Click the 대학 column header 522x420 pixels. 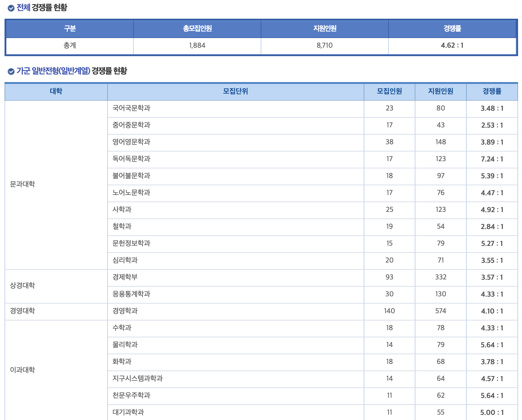pos(56,92)
